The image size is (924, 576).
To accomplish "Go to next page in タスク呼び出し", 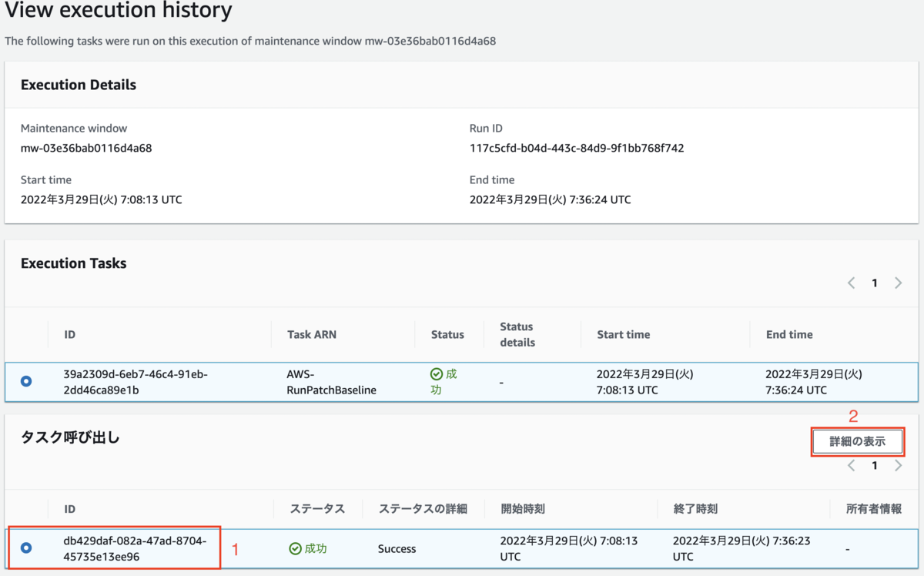I will pyautogui.click(x=899, y=466).
